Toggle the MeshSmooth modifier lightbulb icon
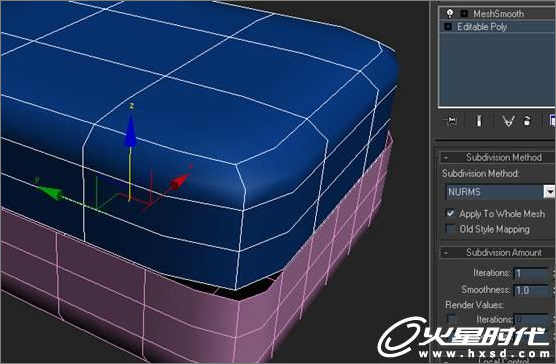The height and width of the screenshot is (364, 556). click(450, 14)
